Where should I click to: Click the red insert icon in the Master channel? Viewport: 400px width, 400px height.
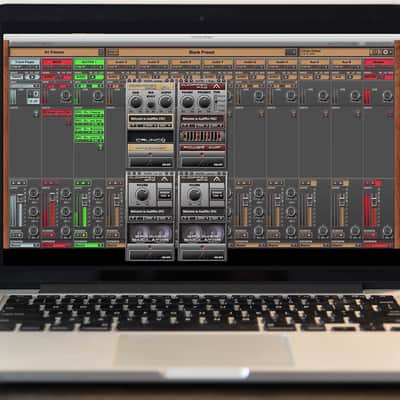coord(390,114)
